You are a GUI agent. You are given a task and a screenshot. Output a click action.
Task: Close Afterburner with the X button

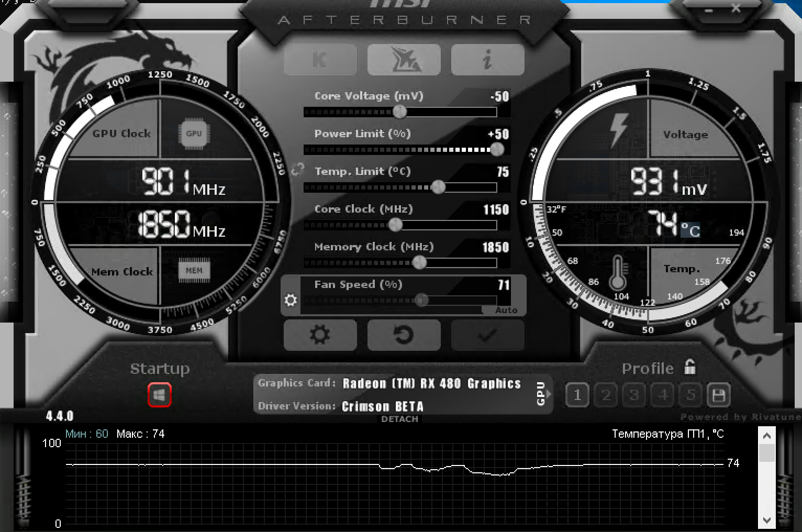736,8
